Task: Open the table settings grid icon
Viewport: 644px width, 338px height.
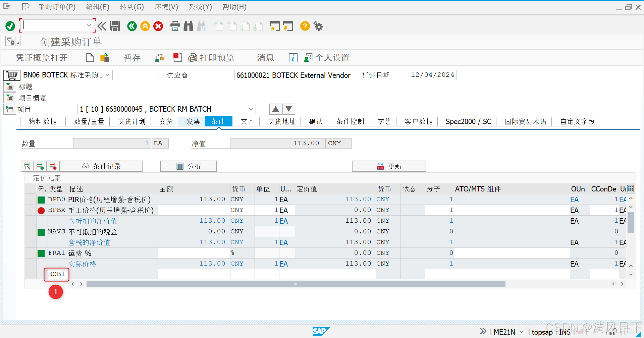Action: (x=631, y=188)
